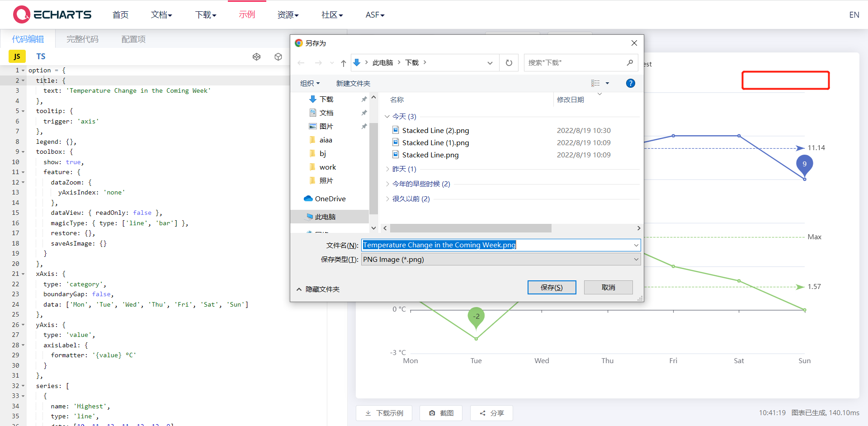Screen dimensions: 868x426
Task: Open the view options dropdown arrow
Action: pos(608,83)
